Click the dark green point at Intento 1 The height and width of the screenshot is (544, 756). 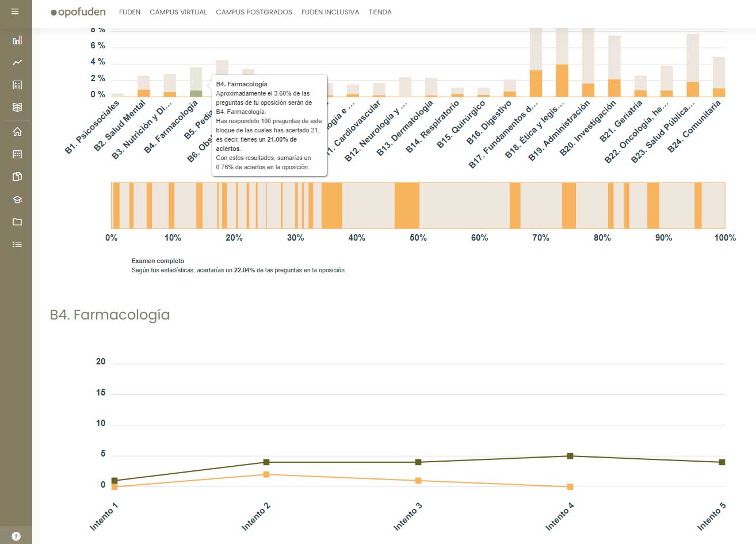pyautogui.click(x=114, y=480)
